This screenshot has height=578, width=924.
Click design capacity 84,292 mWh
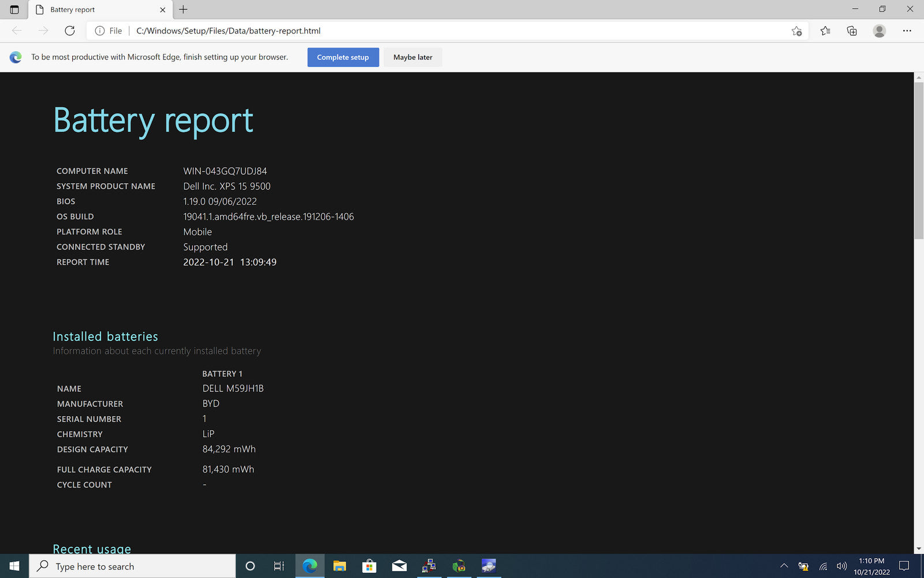229,449
